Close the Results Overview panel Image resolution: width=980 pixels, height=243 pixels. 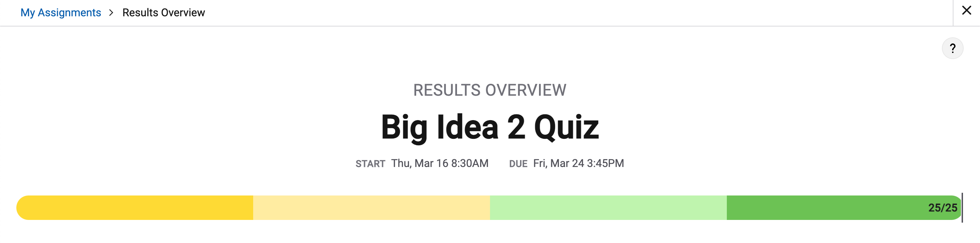[966, 10]
